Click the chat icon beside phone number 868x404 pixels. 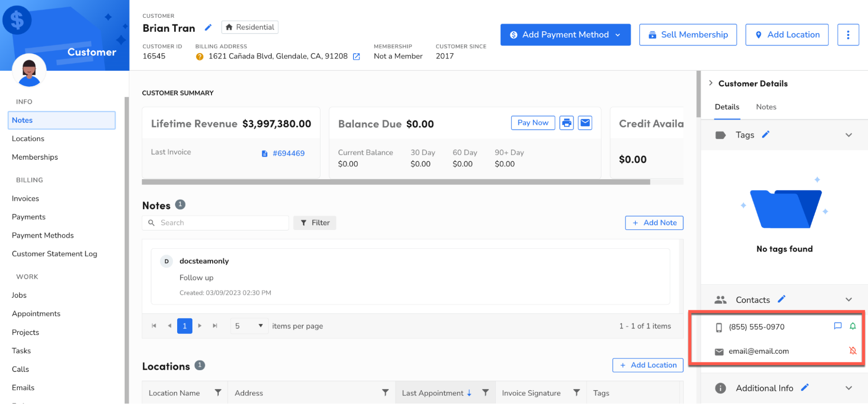838,326
